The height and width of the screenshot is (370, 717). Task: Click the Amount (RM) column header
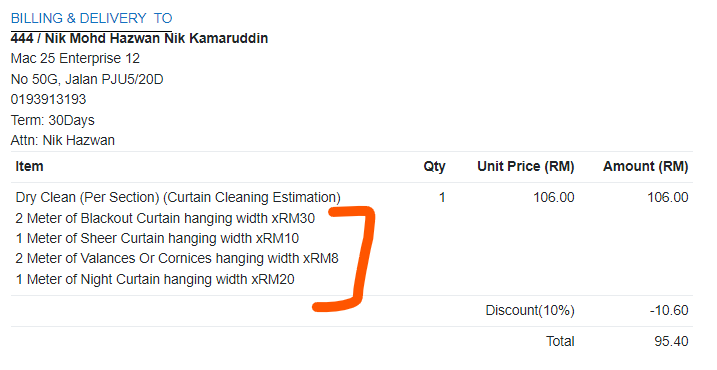click(x=646, y=166)
